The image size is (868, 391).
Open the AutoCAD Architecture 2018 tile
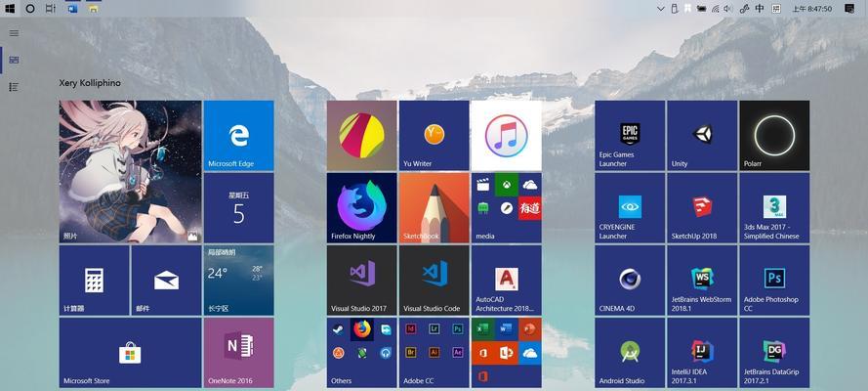click(x=506, y=281)
